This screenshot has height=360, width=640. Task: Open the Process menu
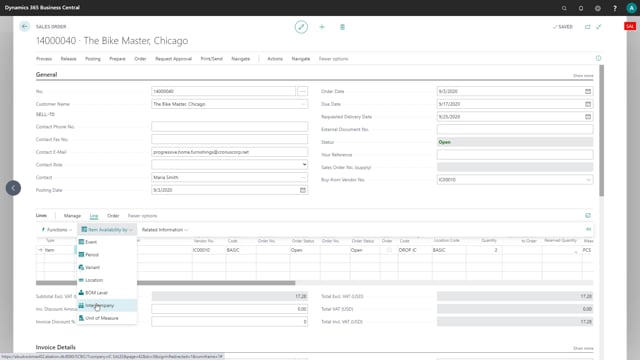click(x=44, y=59)
